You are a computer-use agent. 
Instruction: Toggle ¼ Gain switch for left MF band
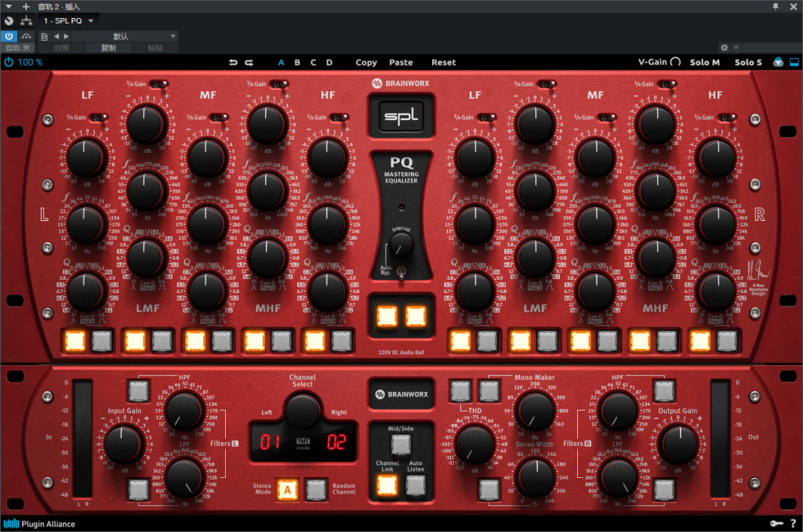(219, 118)
